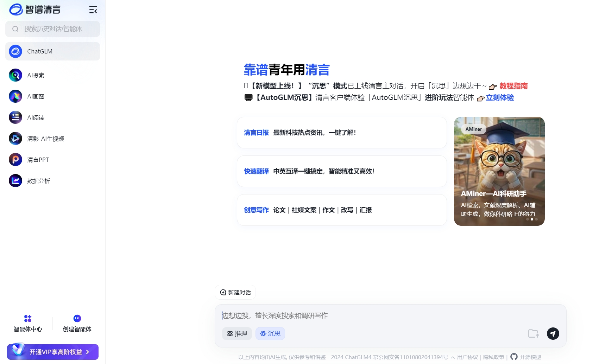Screen dimensions: 599x364
Task: Select ChatGLM in the sidebar list
Action: 52,51
